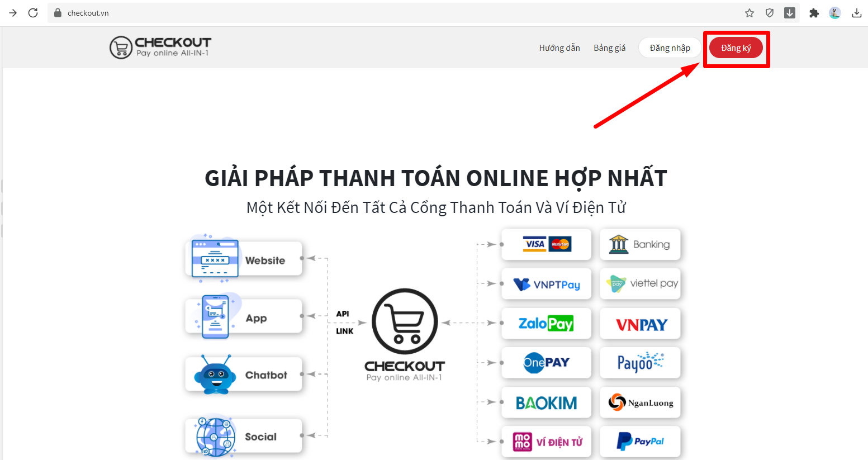Screen dimensions: 868x460
Task: Click the red Đăng ký signup button
Action: [x=736, y=48]
